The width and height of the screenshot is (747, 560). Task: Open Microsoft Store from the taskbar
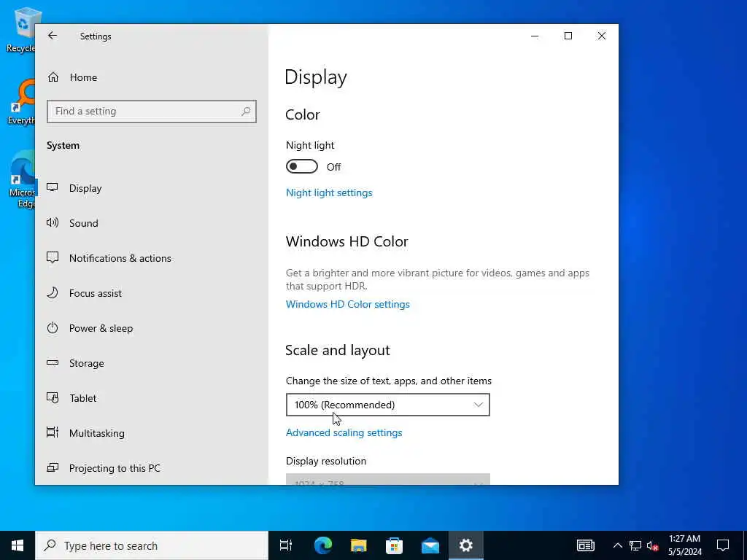coord(394,545)
